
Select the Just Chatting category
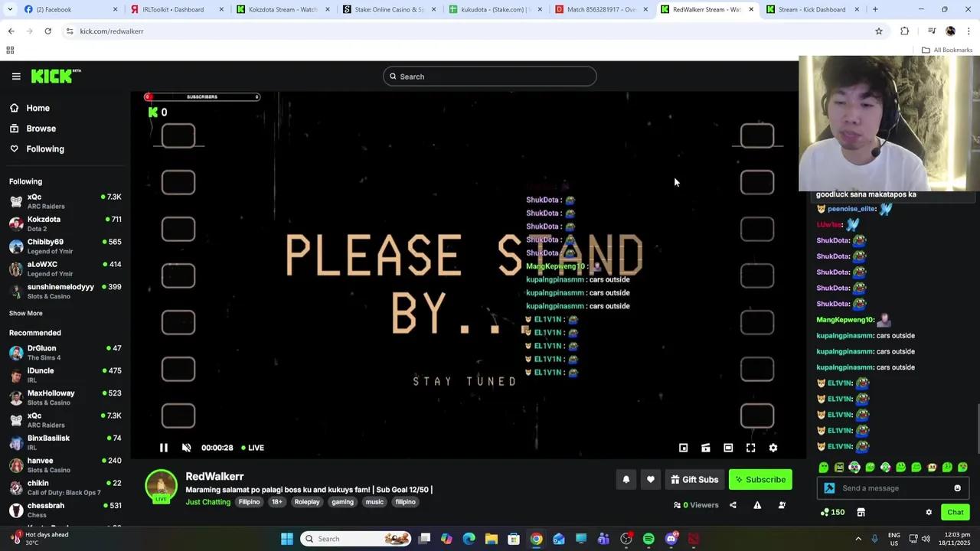207,502
